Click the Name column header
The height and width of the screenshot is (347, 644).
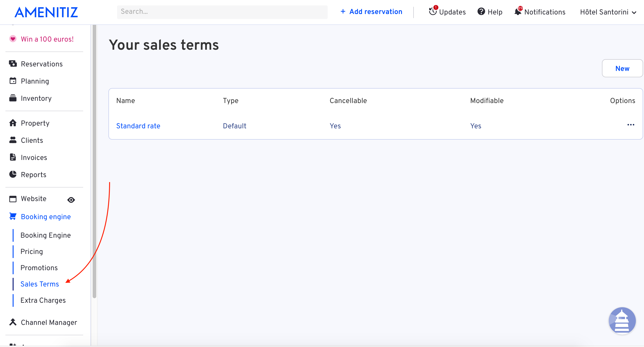[x=125, y=101]
